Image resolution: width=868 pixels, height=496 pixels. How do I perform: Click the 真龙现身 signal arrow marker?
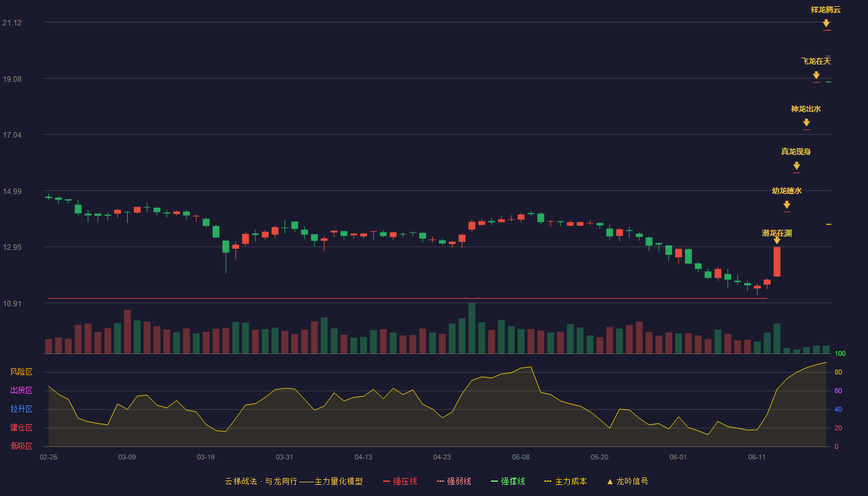(x=796, y=166)
